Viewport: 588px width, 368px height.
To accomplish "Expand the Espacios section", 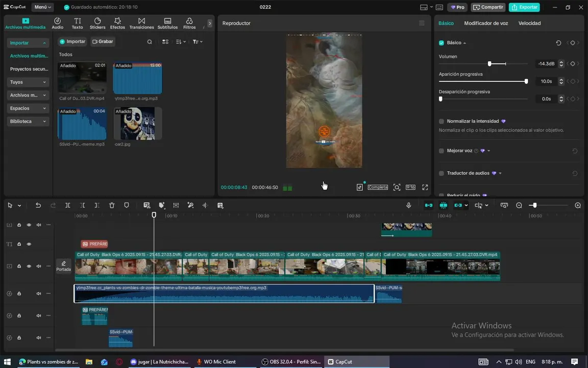I will (28, 108).
